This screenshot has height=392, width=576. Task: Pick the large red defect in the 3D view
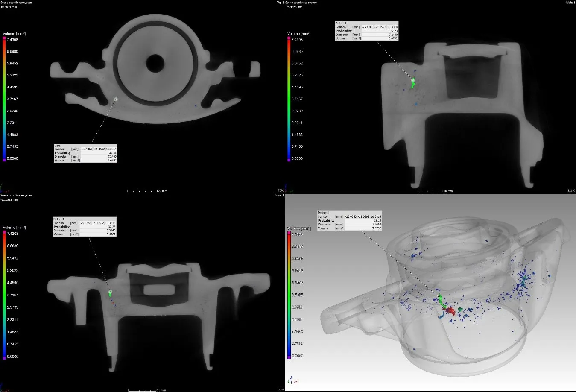coord(449,312)
